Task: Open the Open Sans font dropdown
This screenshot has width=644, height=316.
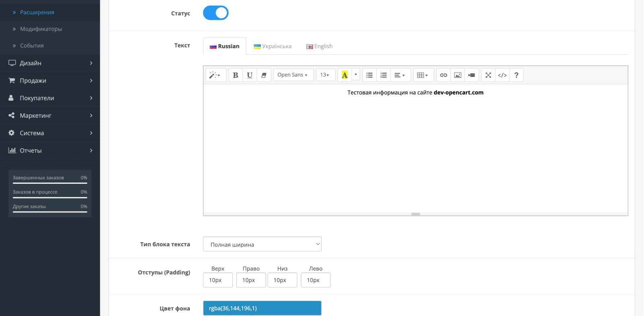Action: point(293,75)
